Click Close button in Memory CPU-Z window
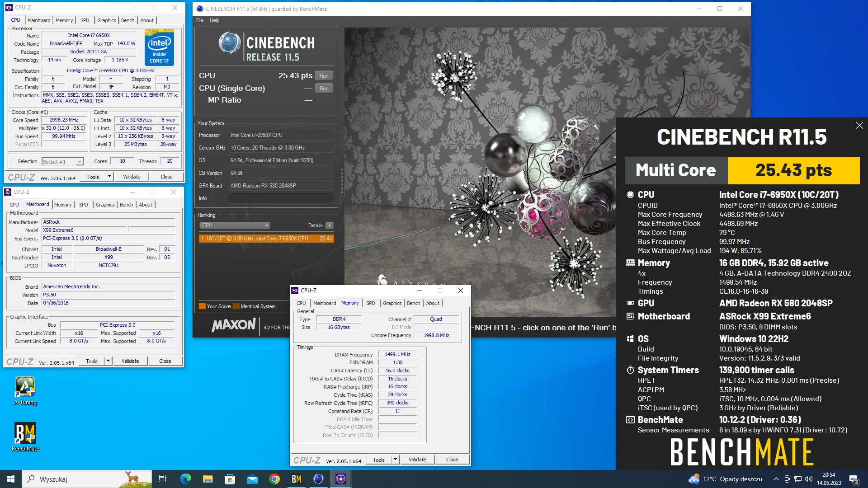 452,460
